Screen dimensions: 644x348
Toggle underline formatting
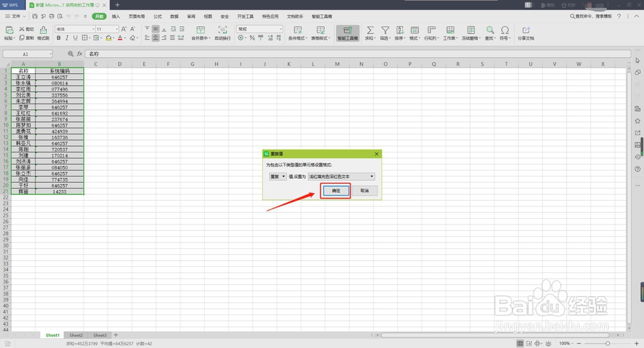pos(75,38)
